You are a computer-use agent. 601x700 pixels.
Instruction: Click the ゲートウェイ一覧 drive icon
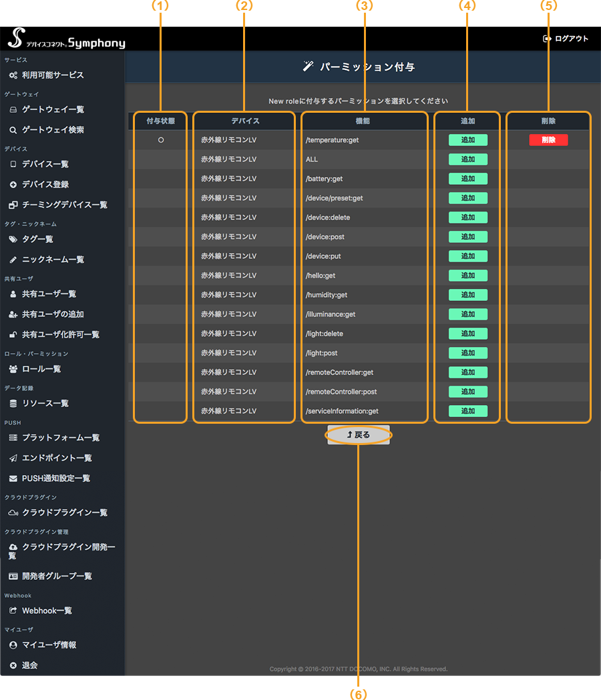coord(13,110)
